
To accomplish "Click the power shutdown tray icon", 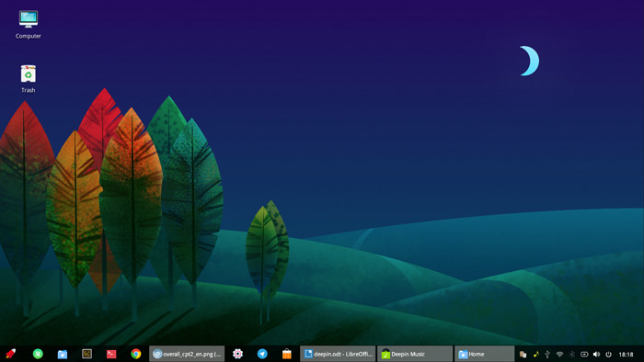I will (609, 354).
